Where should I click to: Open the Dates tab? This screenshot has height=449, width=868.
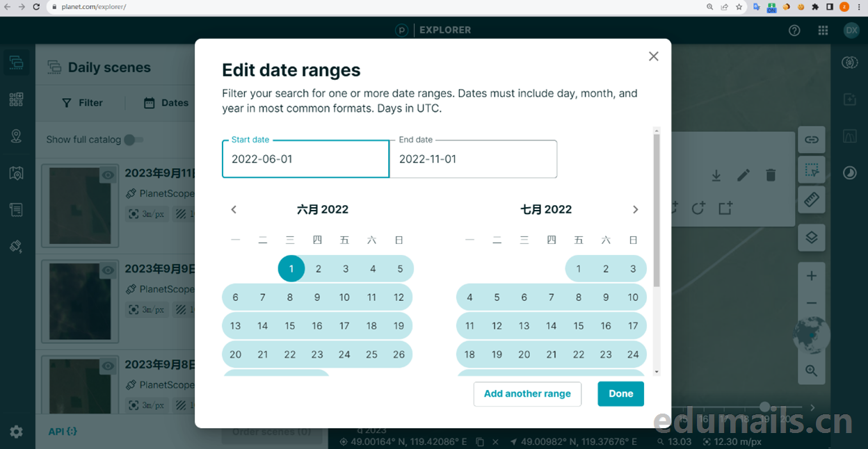pyautogui.click(x=166, y=103)
